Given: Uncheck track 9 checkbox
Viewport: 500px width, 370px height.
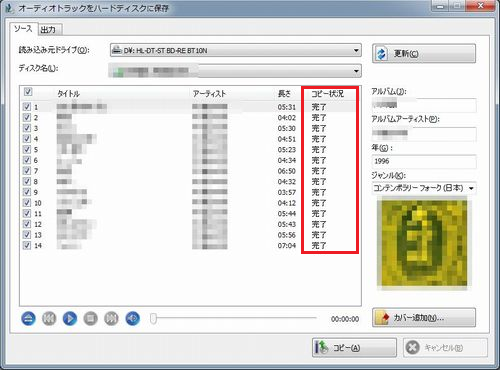Looking at the screenshot, I should (x=27, y=192).
